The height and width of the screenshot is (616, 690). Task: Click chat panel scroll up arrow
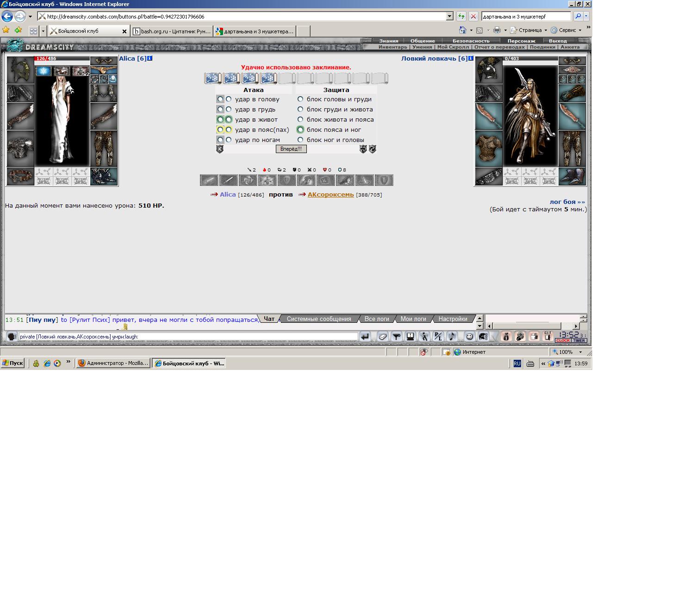click(480, 318)
